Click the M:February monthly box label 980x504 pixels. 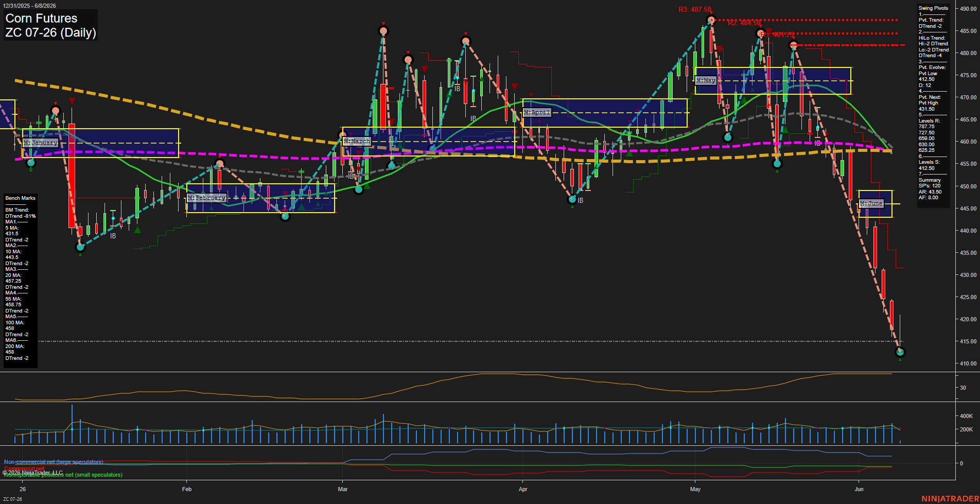pyautogui.click(x=206, y=198)
